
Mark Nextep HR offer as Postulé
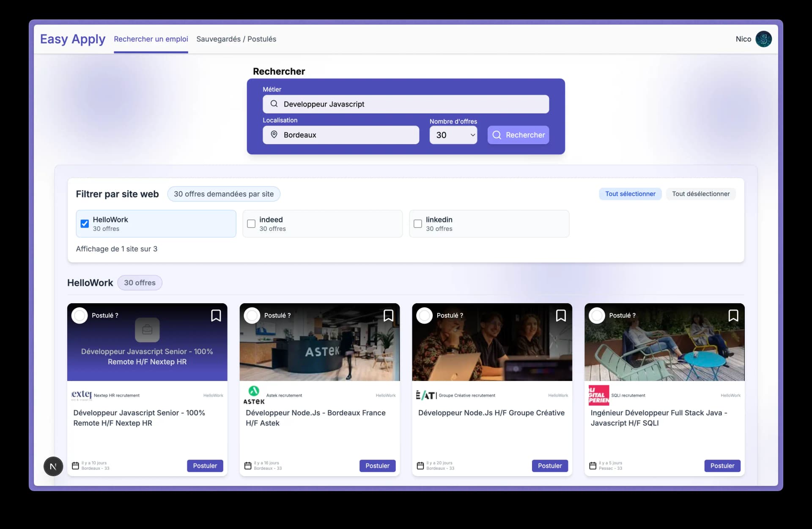point(80,315)
